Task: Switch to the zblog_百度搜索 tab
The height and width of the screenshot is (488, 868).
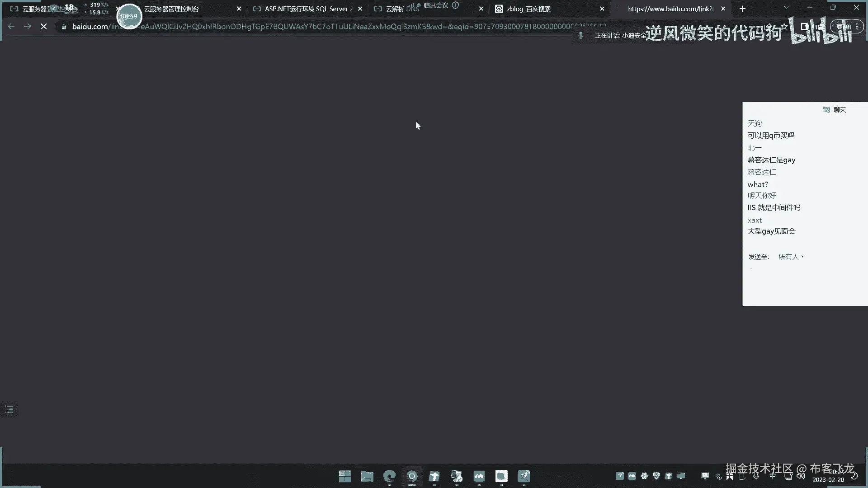Action: [528, 9]
